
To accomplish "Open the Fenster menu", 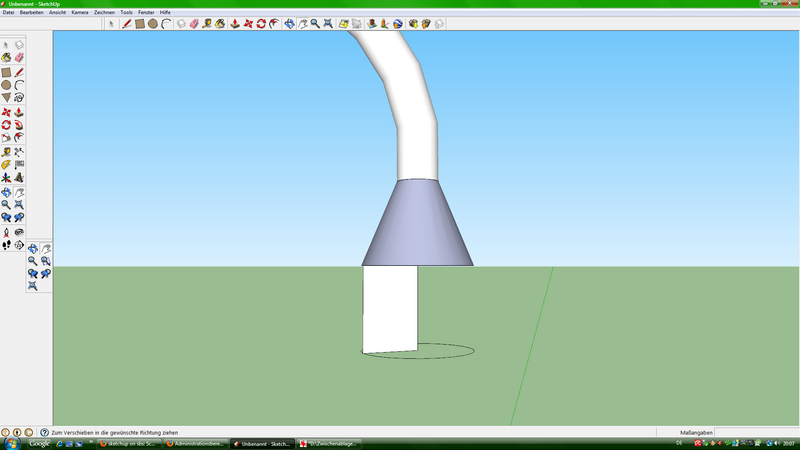I will tap(146, 12).
